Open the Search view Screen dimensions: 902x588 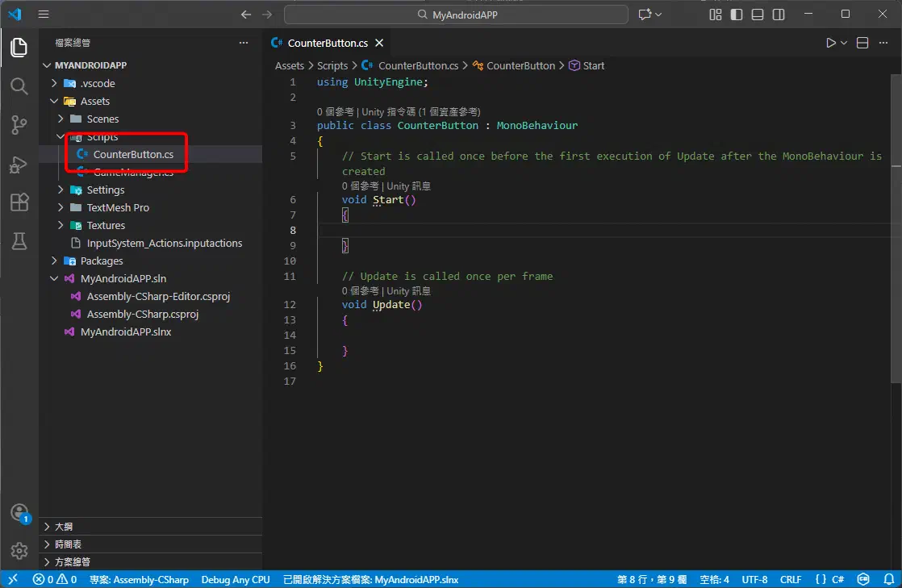pyautogui.click(x=19, y=85)
